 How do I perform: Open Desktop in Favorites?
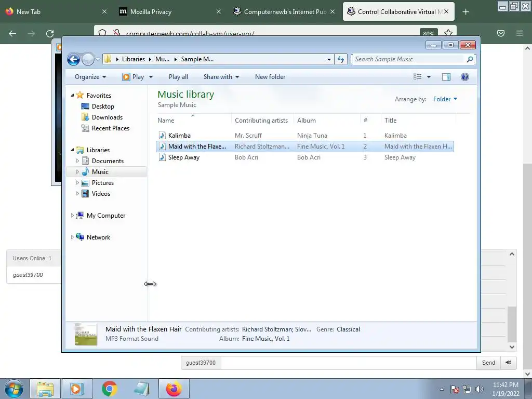pos(103,106)
